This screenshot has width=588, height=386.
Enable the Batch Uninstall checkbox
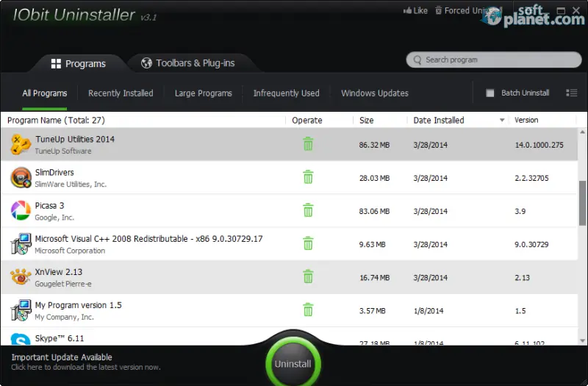[490, 93]
